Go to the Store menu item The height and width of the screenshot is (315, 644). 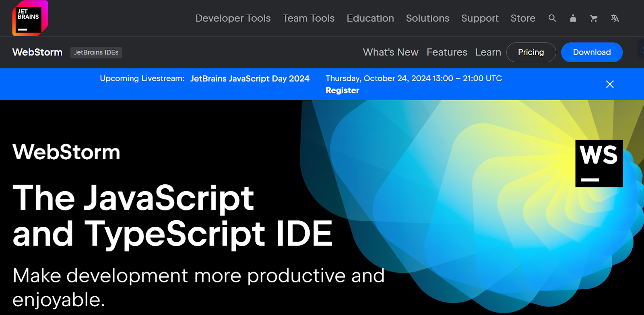pos(523,18)
